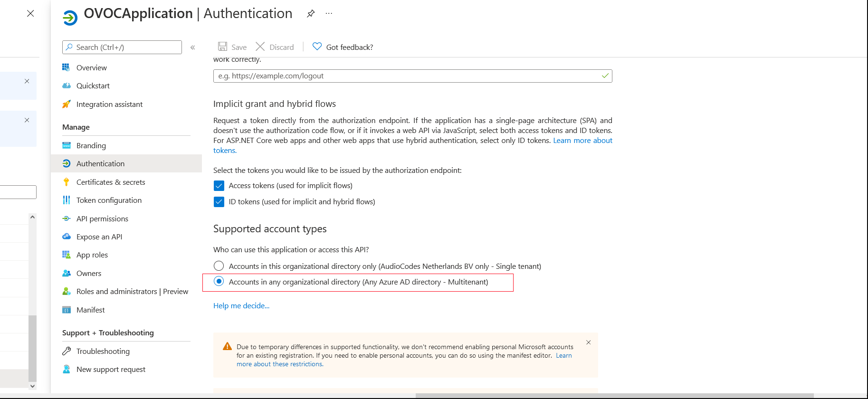Go to Certificates & secrets

(x=111, y=182)
